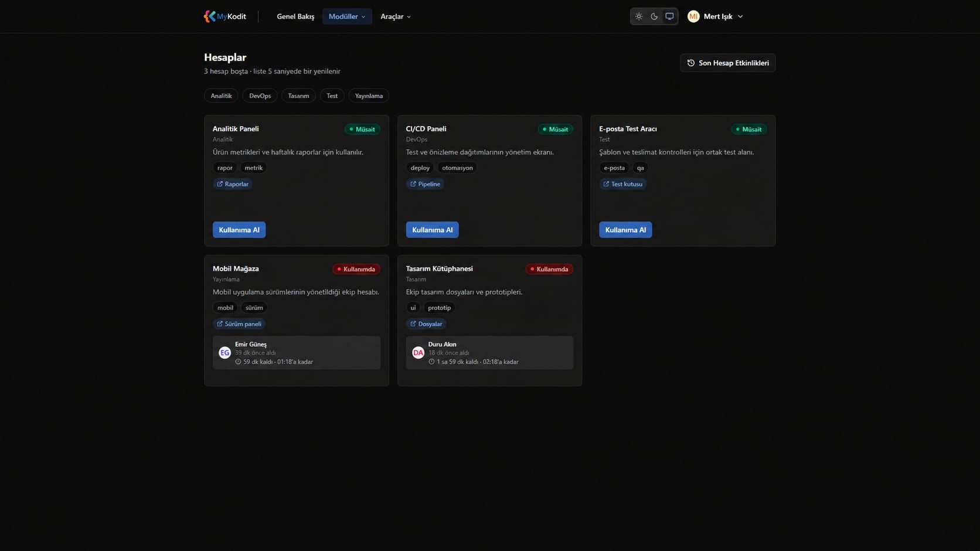Click the mobil tag
This screenshot has height=551, width=980.
coord(225,308)
